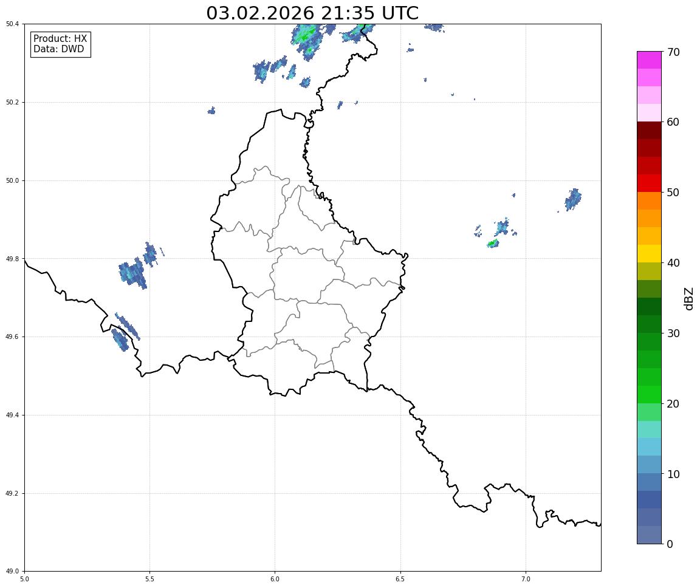Click longitude axis label 5.0
This screenshot has width=700, height=588.
[x=24, y=579]
